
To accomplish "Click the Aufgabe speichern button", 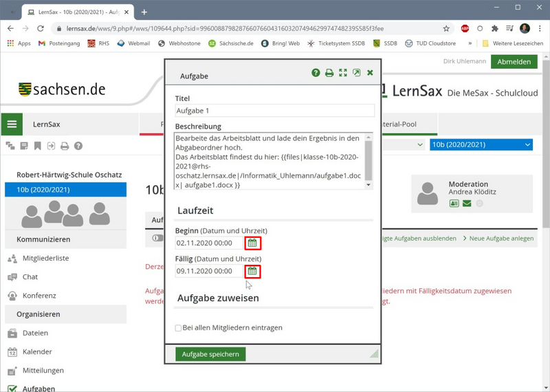I will [x=211, y=354].
